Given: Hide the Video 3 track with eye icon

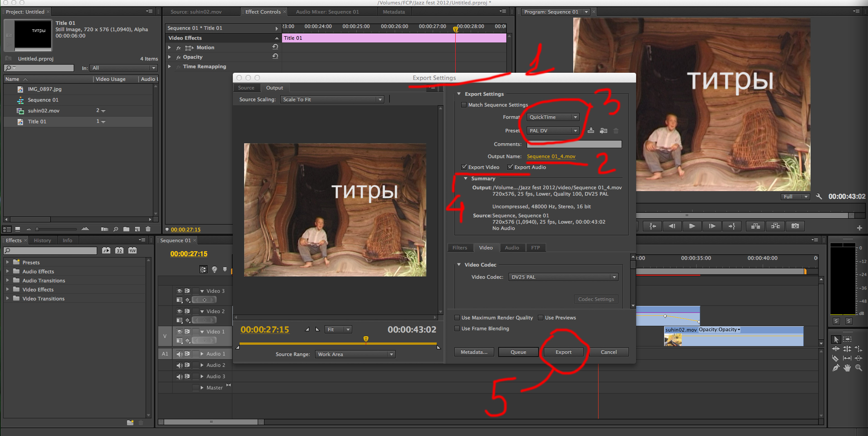Looking at the screenshot, I should click(x=179, y=291).
